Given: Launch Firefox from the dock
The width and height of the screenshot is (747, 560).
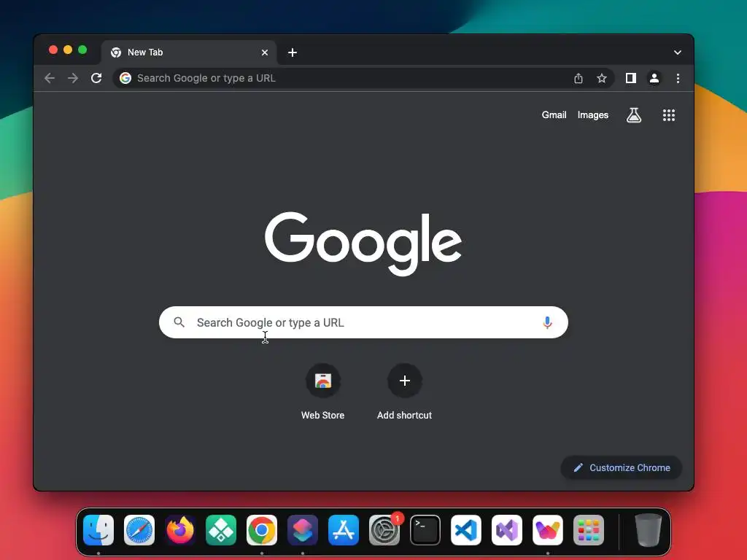Looking at the screenshot, I should click(180, 530).
